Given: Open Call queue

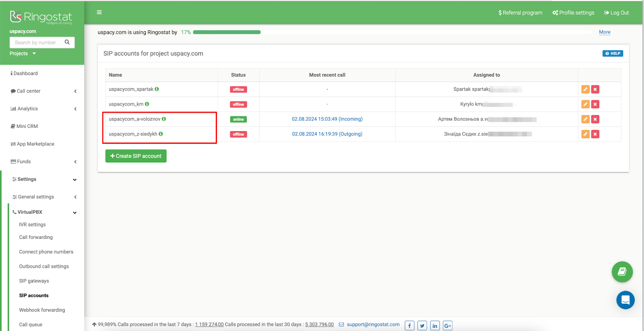Looking at the screenshot, I should tap(31, 325).
